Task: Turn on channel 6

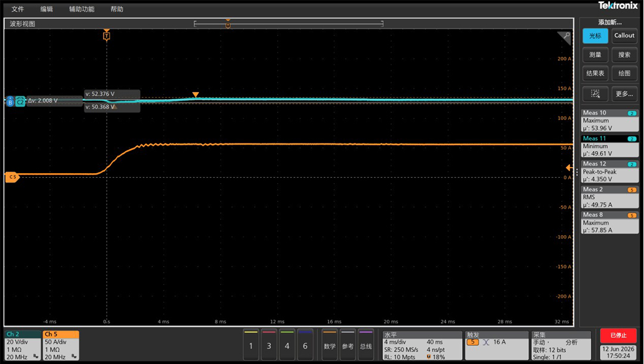Action: 305,345
